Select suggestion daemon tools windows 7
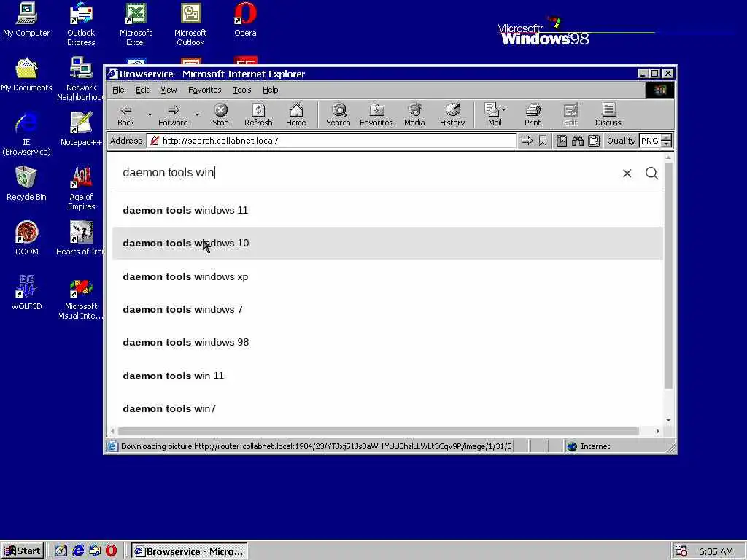The height and width of the screenshot is (560, 747). tap(387, 309)
